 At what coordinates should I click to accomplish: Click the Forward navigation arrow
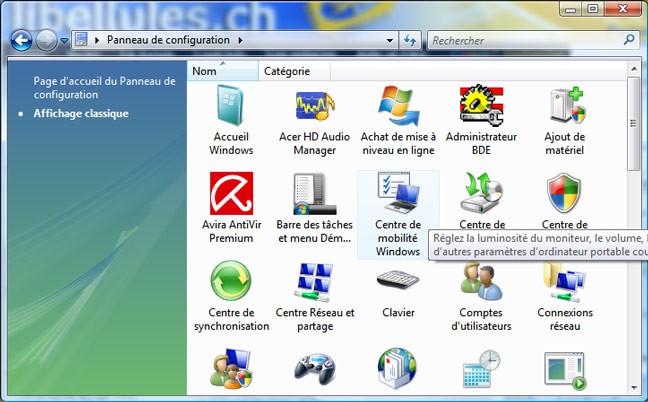click(46, 40)
